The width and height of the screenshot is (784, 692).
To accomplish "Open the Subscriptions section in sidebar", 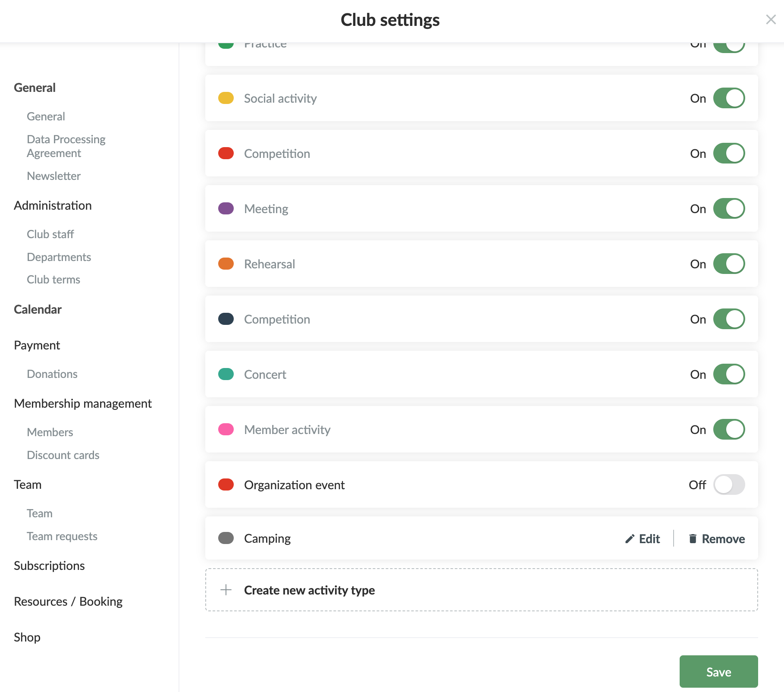I will point(49,566).
